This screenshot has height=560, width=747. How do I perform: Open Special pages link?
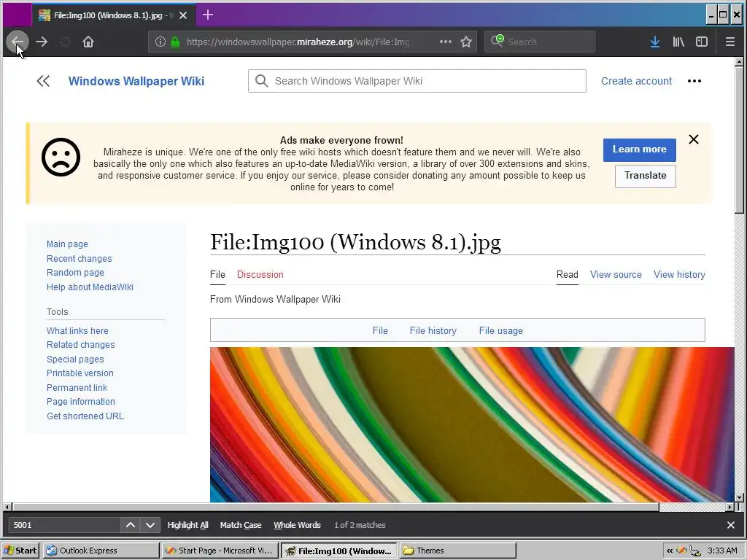point(75,359)
